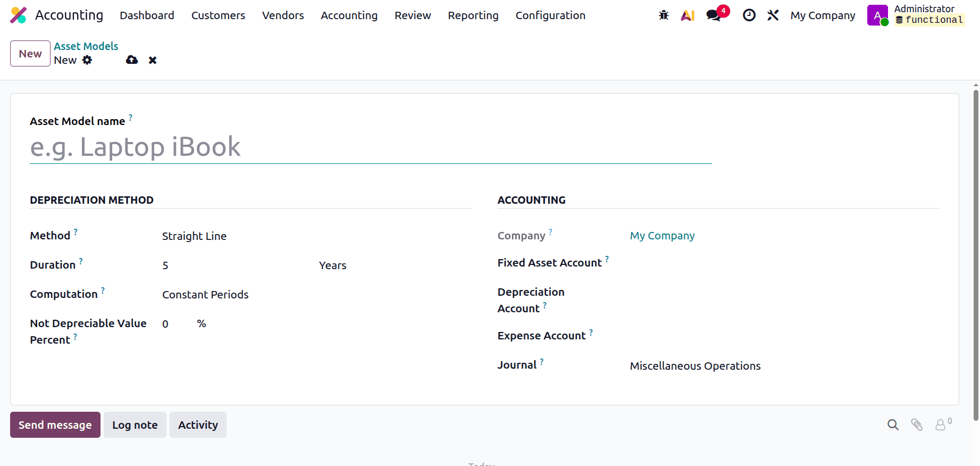Screen dimensions: 980x466
Task: Click the Not Depreciable Value Percent field
Action: click(177, 324)
